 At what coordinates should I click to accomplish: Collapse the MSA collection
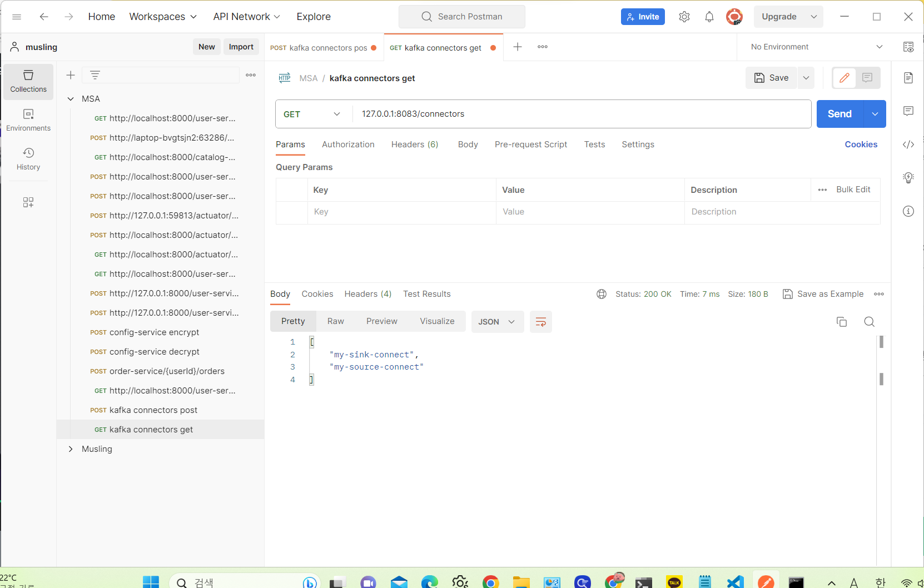(71, 99)
